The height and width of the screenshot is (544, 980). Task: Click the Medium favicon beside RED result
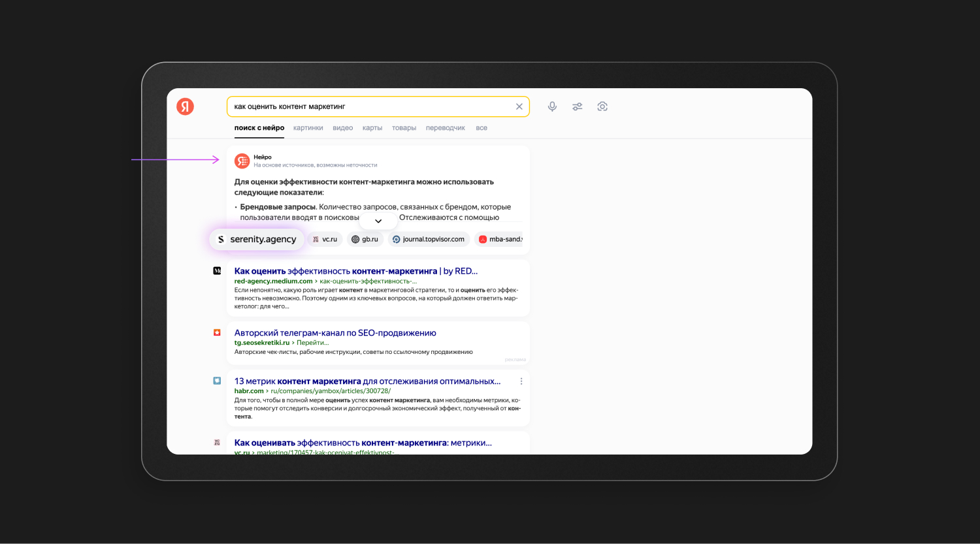coord(217,270)
